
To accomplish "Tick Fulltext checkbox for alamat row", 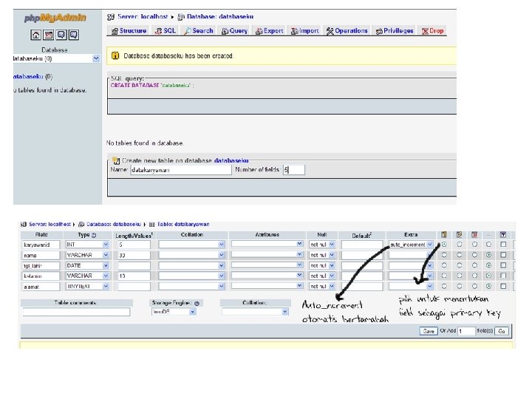I will (503, 287).
